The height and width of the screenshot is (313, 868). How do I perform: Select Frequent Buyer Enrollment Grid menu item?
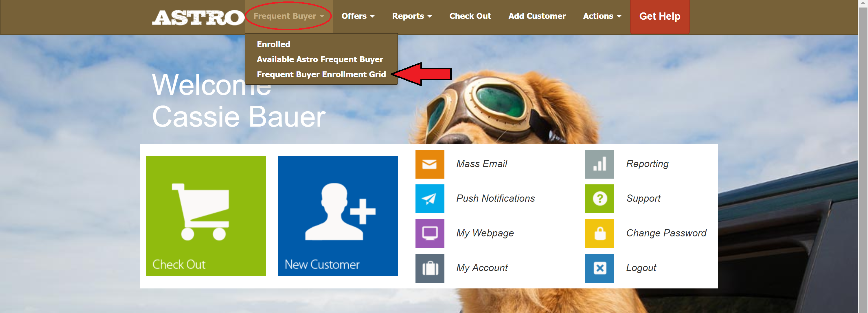pyautogui.click(x=321, y=74)
